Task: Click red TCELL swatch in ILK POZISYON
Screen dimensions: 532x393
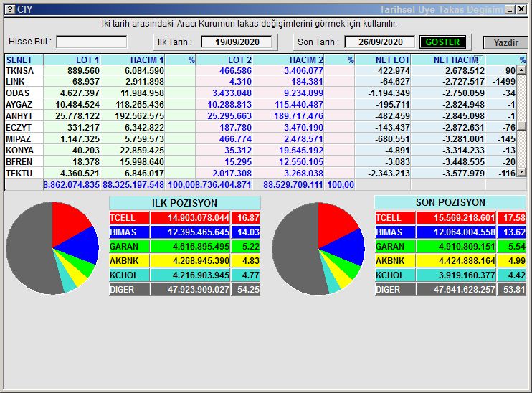Action: [129, 218]
